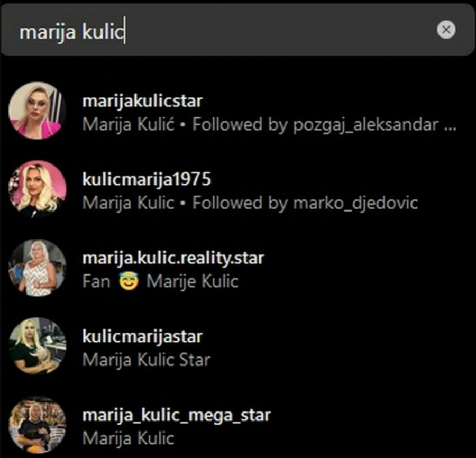The height and width of the screenshot is (458, 476).
Task: Open the marija.kulic.reality.star avatar
Action: tap(38, 268)
